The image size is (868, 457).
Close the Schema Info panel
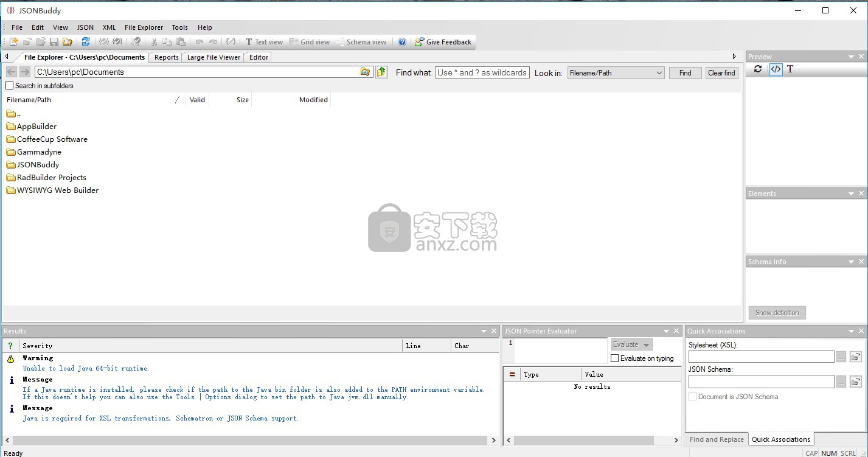[x=861, y=262]
